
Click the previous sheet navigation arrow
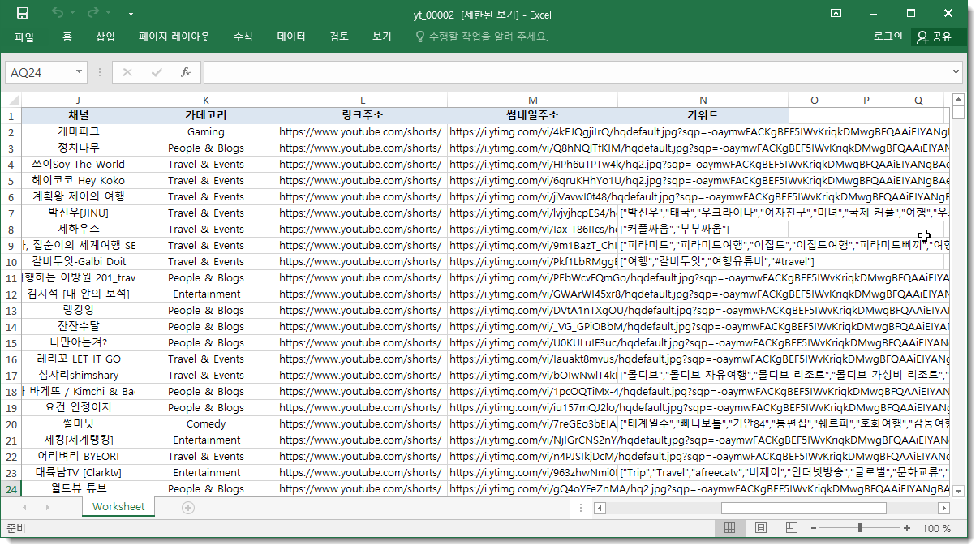pos(24,508)
